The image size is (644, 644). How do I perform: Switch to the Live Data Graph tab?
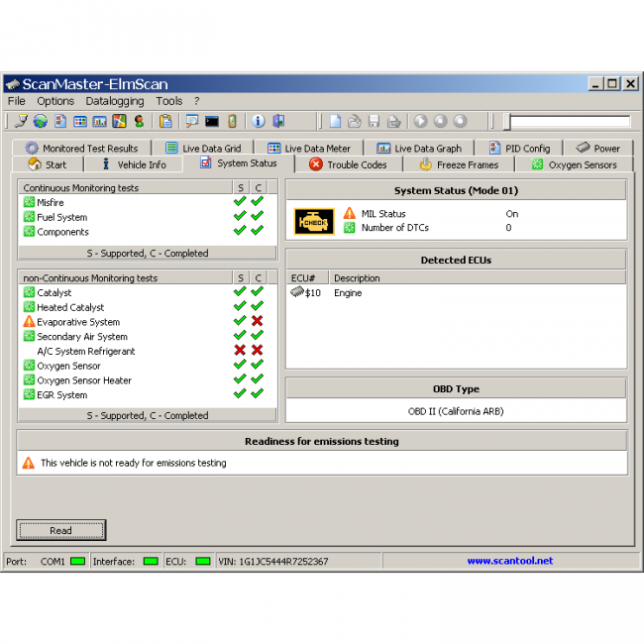coord(419,148)
